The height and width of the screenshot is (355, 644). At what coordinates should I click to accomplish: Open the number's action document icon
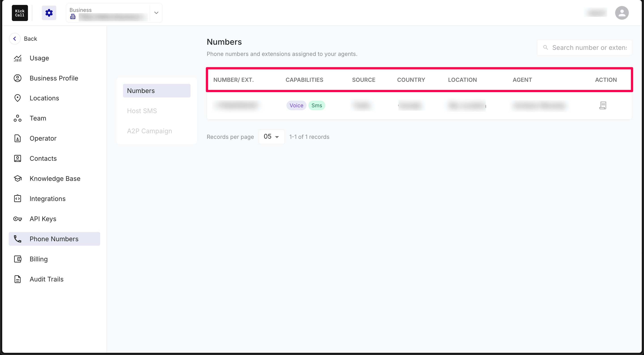[603, 105]
